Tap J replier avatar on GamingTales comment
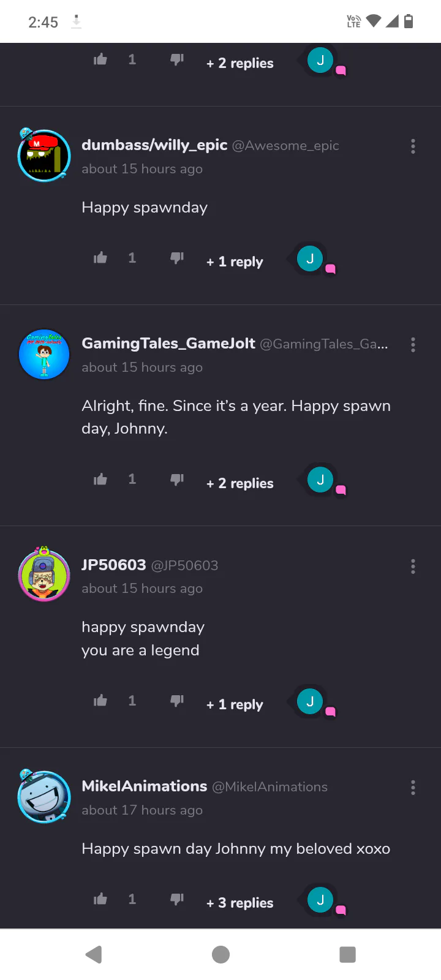This screenshot has height=980, width=441. point(320,480)
